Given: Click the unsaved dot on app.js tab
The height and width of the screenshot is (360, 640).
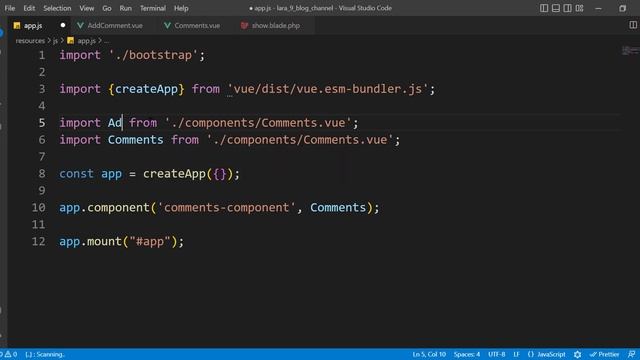Looking at the screenshot, I should [63, 25].
